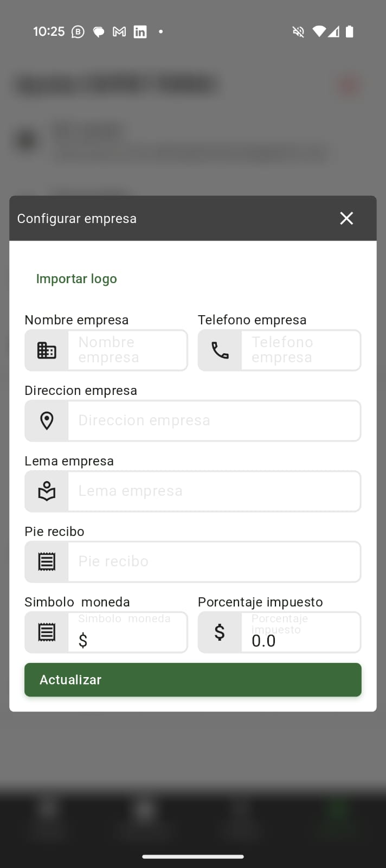This screenshot has width=386, height=868.
Task: Tap the phone icon beside Telefono empresa
Action: [220, 350]
